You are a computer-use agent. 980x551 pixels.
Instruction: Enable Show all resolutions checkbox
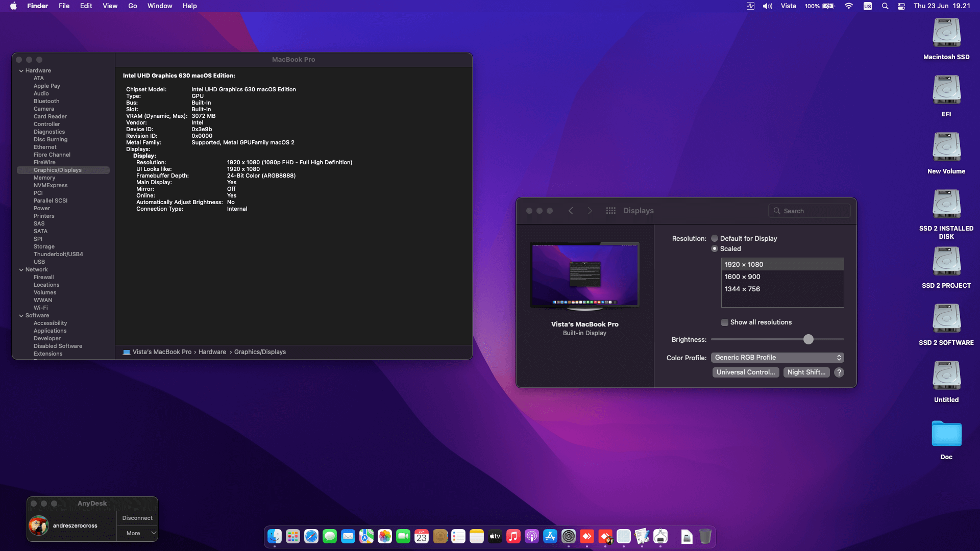[x=724, y=322]
